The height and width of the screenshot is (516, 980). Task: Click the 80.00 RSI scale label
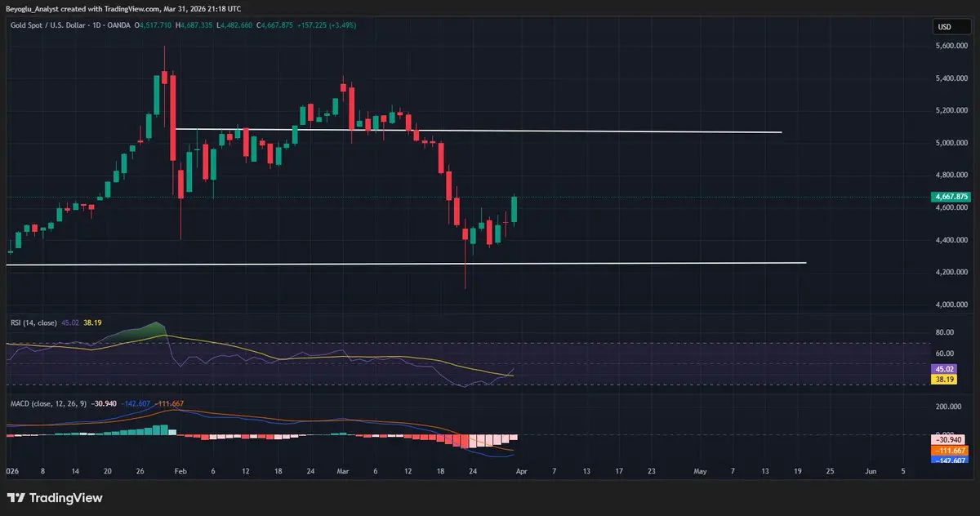[x=945, y=332]
